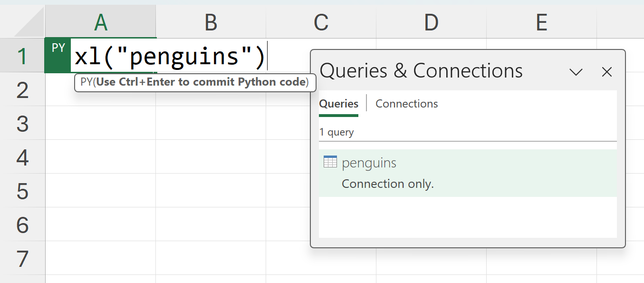Click the Queries & Connections pane title

[421, 71]
